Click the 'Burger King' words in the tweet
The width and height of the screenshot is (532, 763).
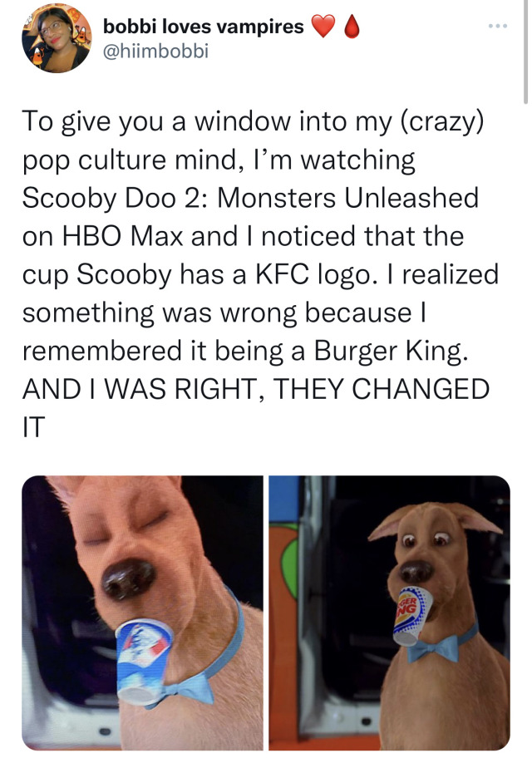point(387,351)
